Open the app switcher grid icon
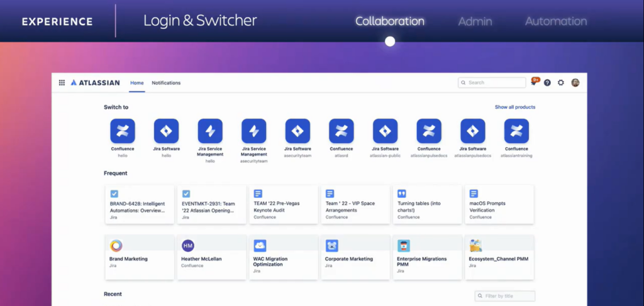 click(x=62, y=82)
